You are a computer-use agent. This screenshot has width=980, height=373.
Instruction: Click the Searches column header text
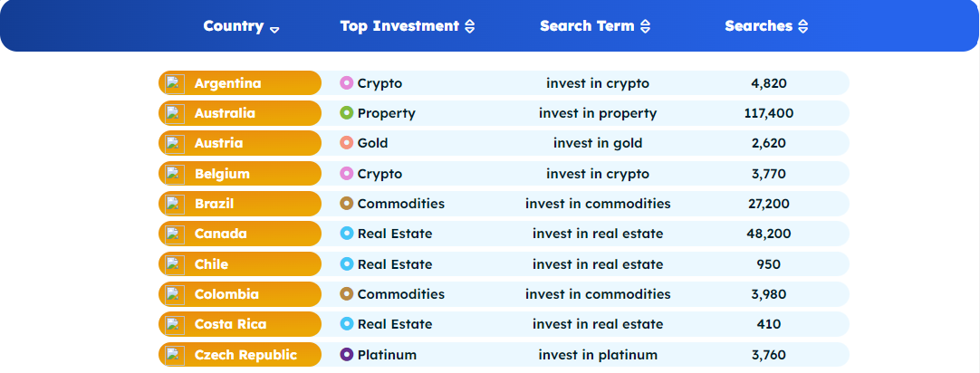coord(758,26)
